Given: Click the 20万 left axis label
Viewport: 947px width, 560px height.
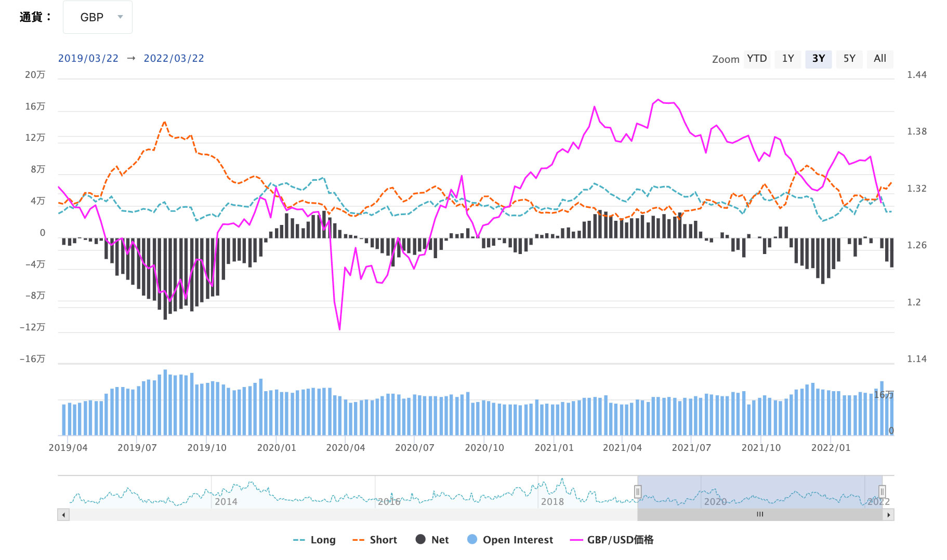Looking at the screenshot, I should [35, 75].
